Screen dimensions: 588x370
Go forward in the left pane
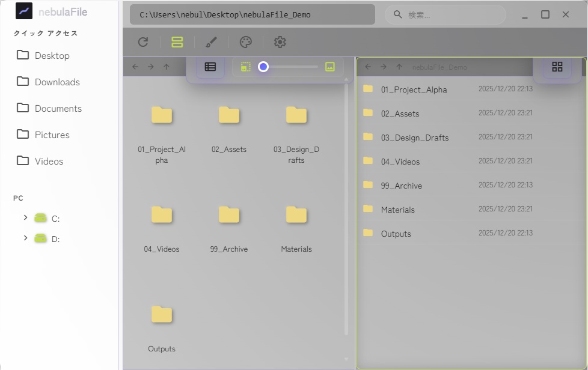(x=151, y=67)
